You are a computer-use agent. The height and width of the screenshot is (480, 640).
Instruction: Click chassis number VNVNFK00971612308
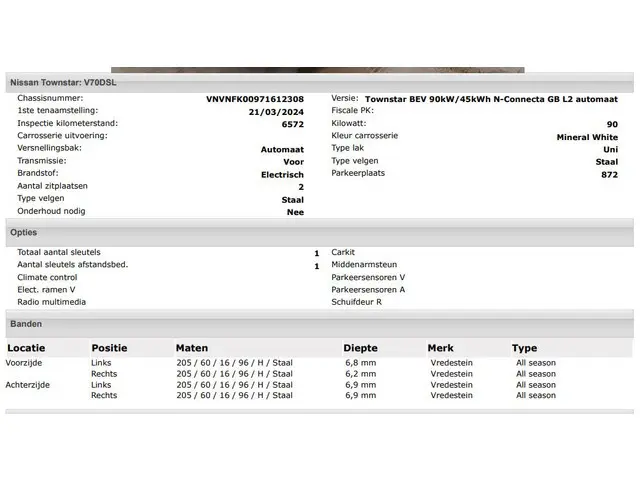pos(255,99)
